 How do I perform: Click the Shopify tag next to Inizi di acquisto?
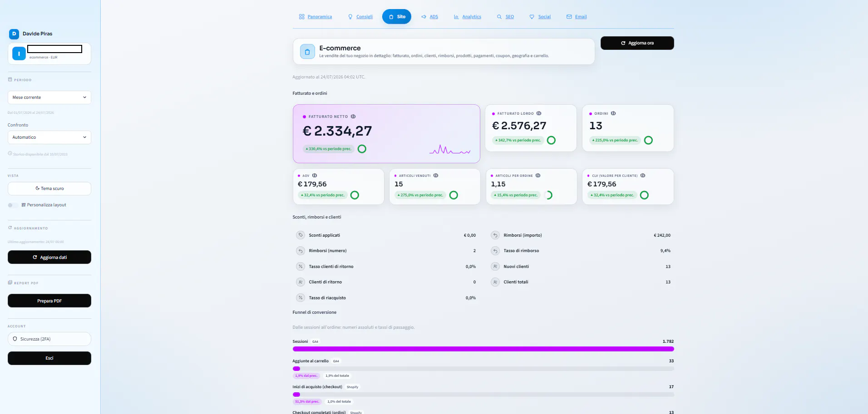click(x=353, y=387)
